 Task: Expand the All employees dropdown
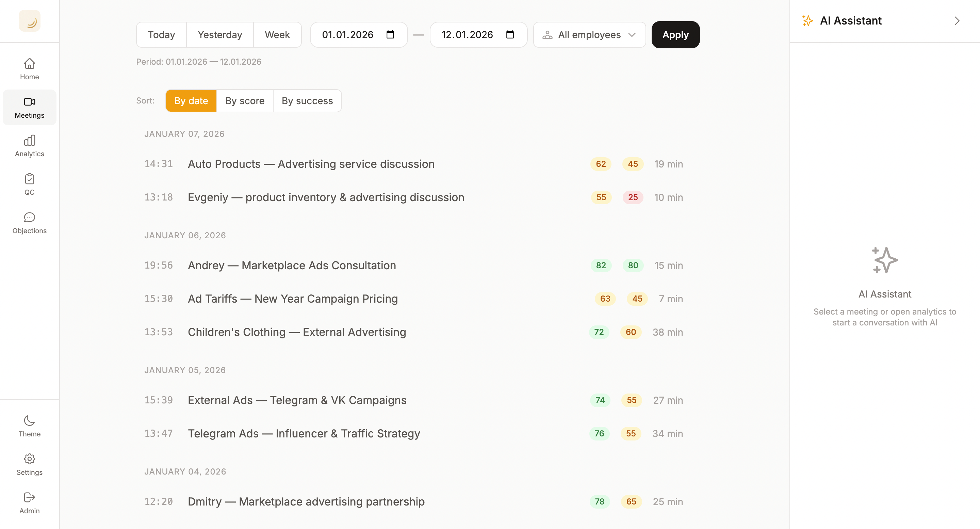589,35
